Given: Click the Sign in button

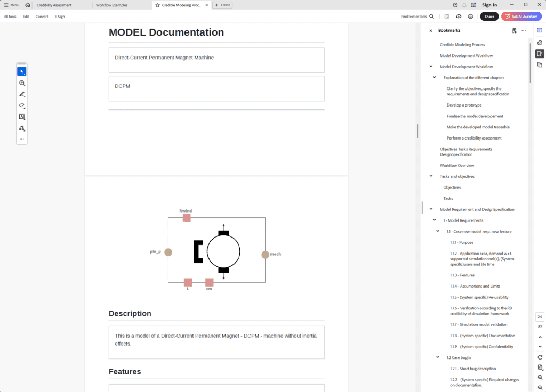Looking at the screenshot, I should [x=489, y=5].
